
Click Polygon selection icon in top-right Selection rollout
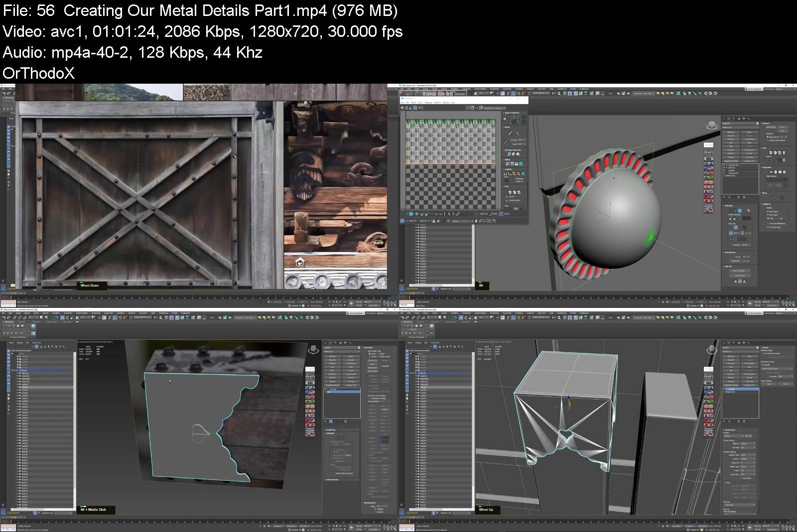[x=740, y=211]
